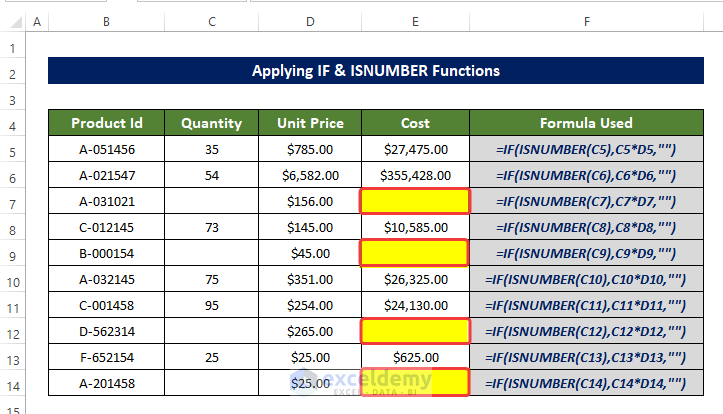Select cost cell $26,325.00

pos(415,279)
